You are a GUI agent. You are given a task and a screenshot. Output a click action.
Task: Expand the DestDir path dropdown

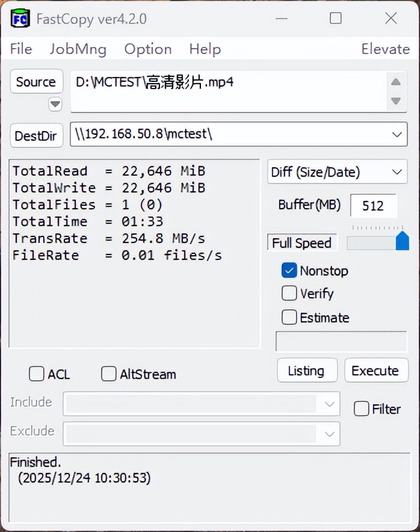[397, 134]
